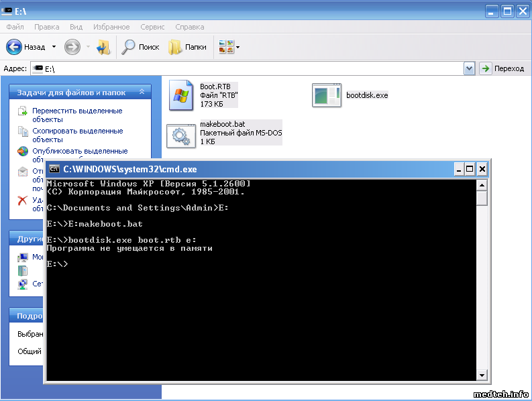Open Search (Поиск) in toolbar
Viewport: 532px width, 401px height.
point(140,47)
